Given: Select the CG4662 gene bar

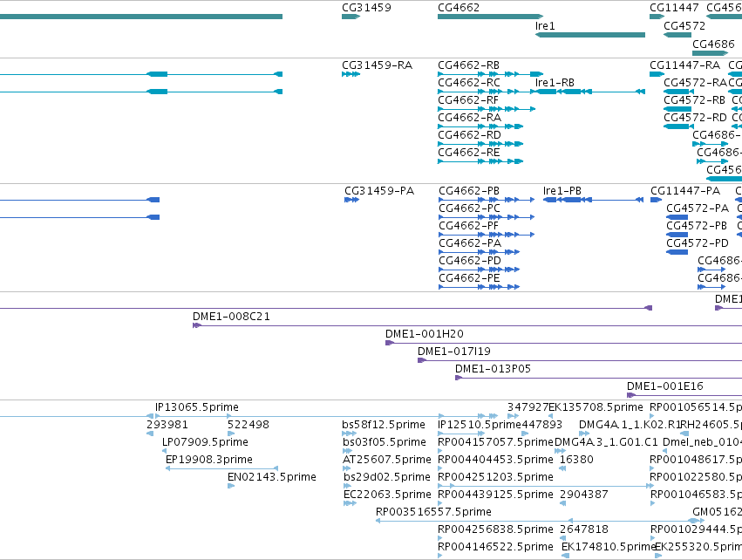Looking at the screenshot, I should pyautogui.click(x=490, y=17).
